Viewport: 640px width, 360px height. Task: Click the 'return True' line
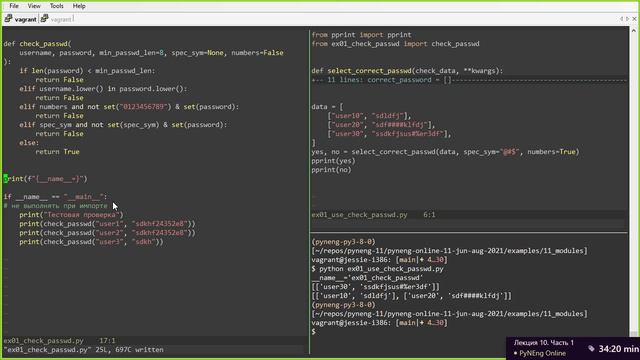57,151
